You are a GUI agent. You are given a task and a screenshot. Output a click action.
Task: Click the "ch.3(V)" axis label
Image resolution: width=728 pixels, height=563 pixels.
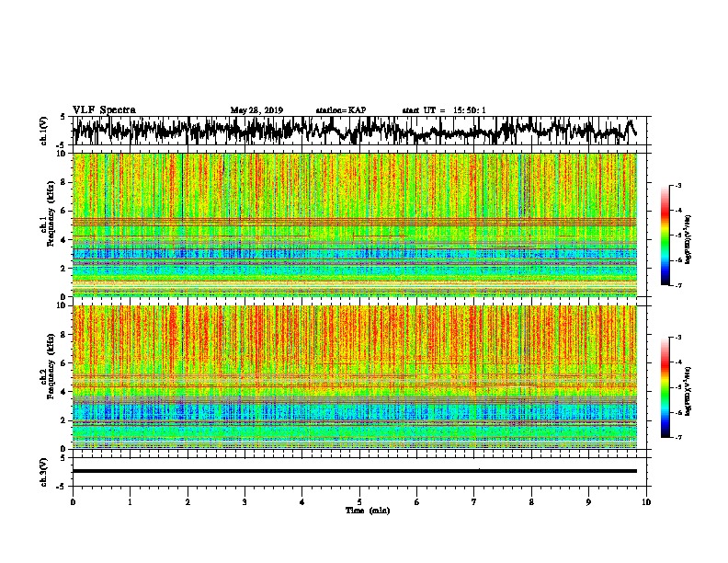point(44,473)
